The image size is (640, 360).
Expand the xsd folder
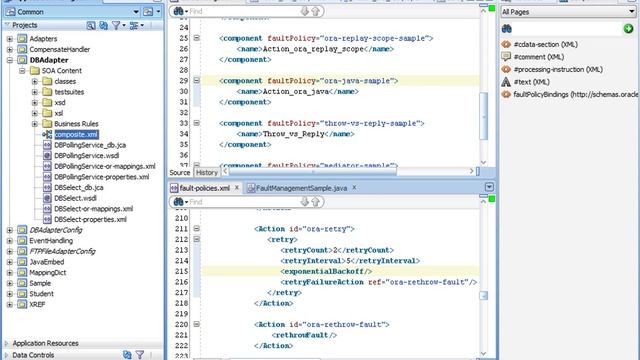[x=35, y=102]
